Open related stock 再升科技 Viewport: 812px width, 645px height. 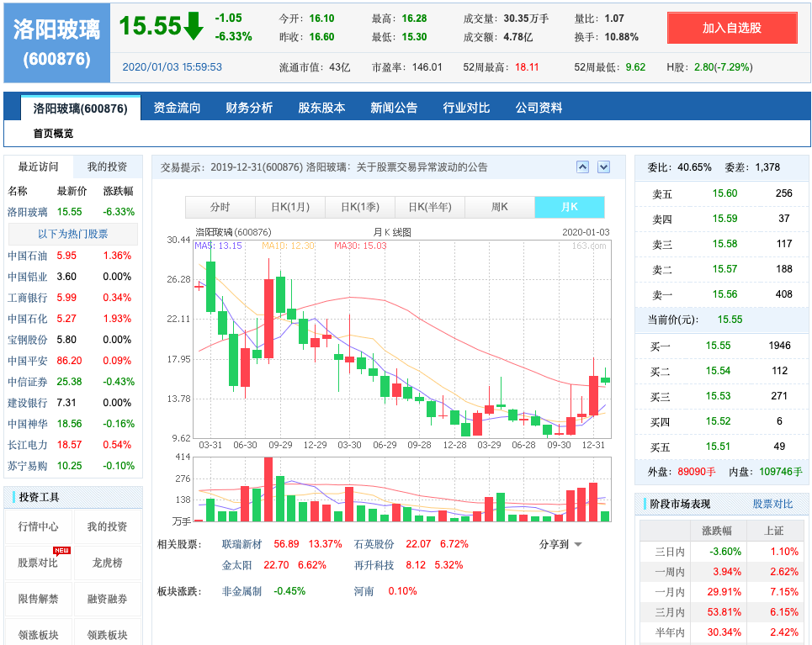point(374,565)
